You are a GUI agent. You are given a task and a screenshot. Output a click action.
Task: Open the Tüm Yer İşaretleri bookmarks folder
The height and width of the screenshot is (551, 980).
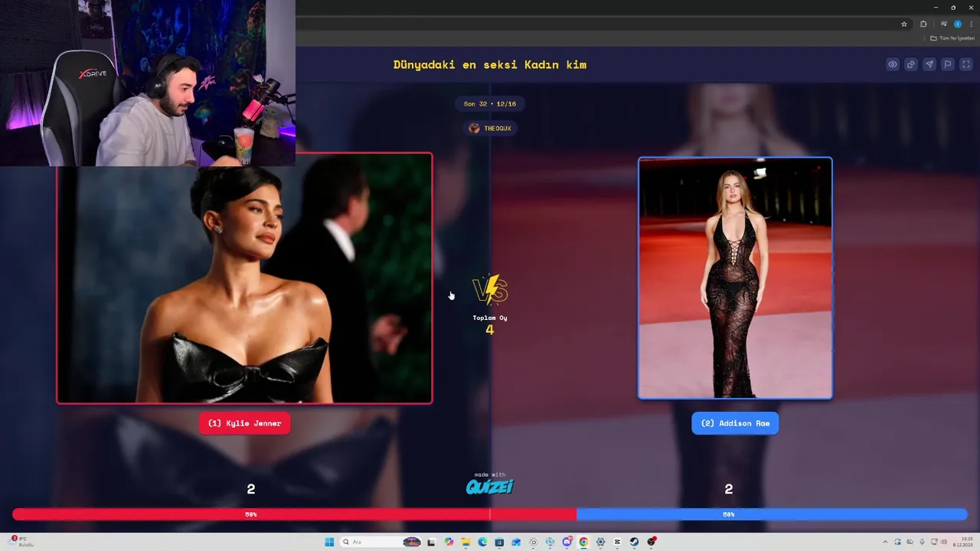[952, 38]
